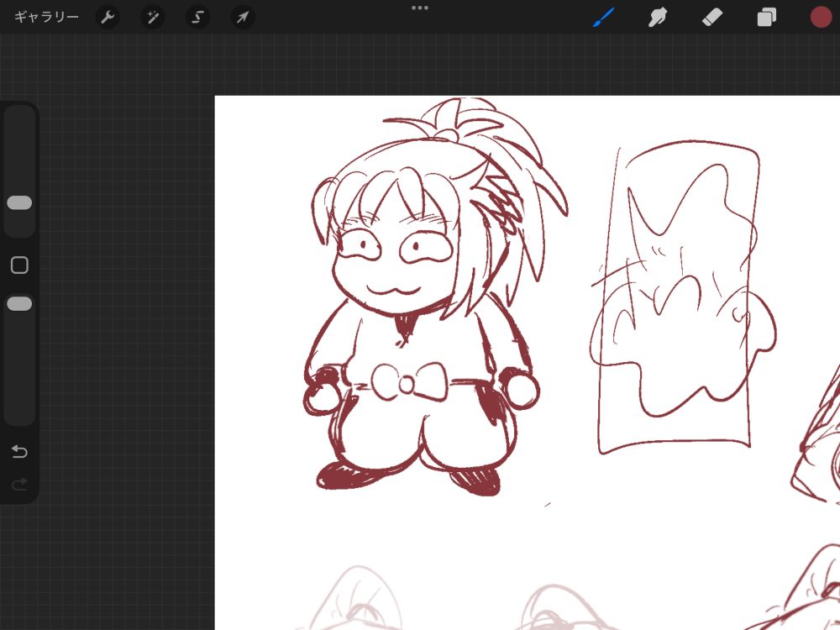Undo the last stroke
840x630 pixels.
point(19,452)
